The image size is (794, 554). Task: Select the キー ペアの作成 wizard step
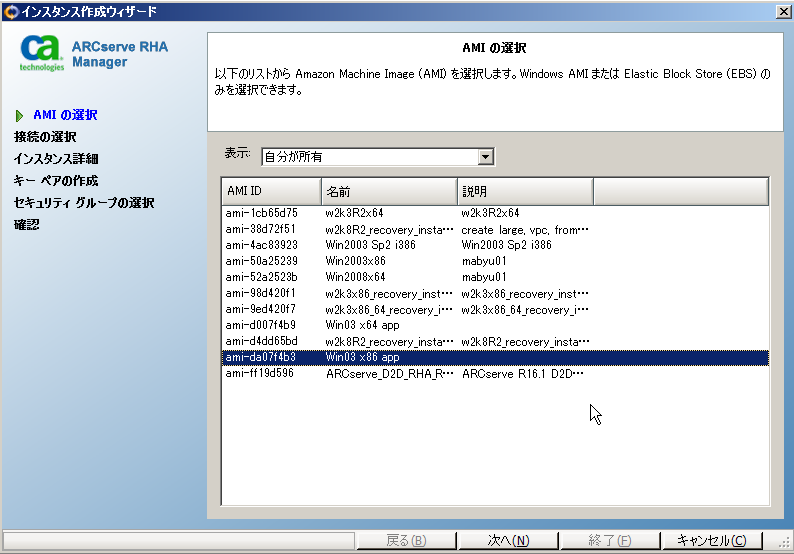pos(56,180)
